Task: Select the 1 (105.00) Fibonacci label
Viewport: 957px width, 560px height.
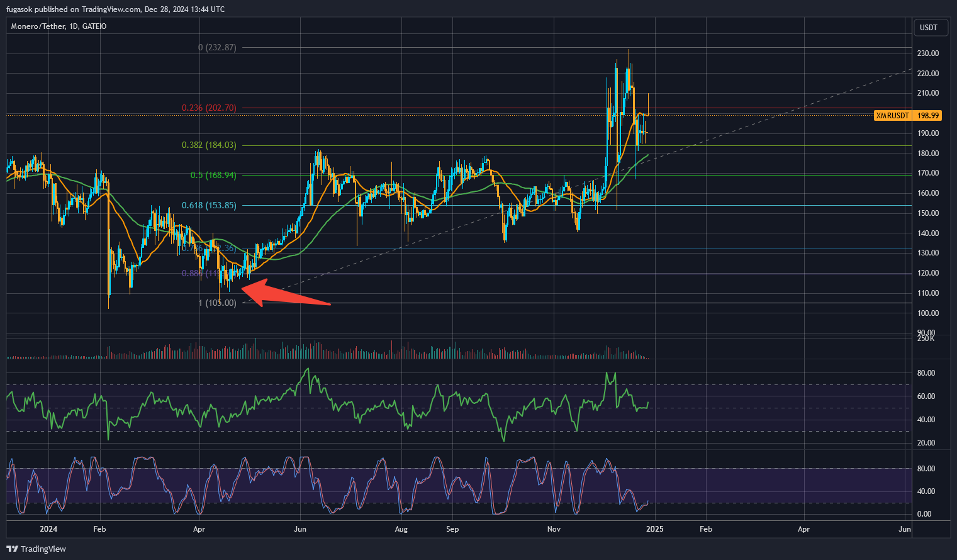Action: click(x=218, y=303)
